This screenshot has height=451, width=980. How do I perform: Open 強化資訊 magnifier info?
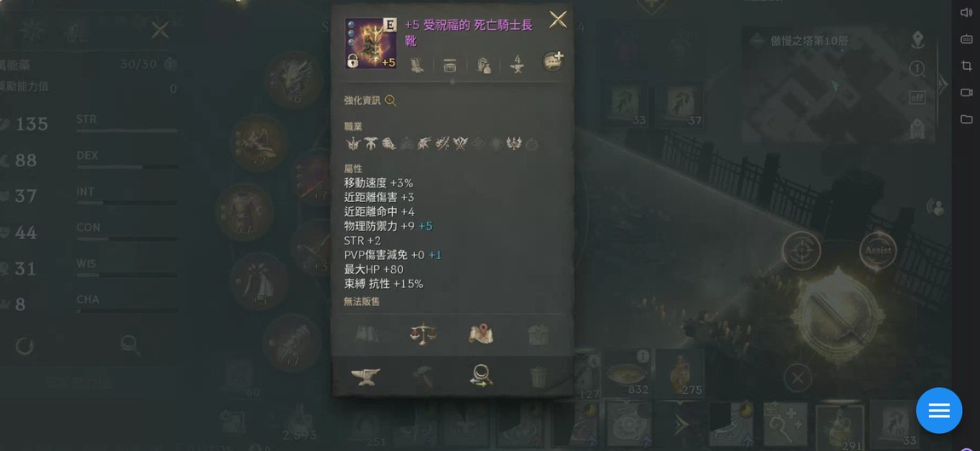click(390, 100)
